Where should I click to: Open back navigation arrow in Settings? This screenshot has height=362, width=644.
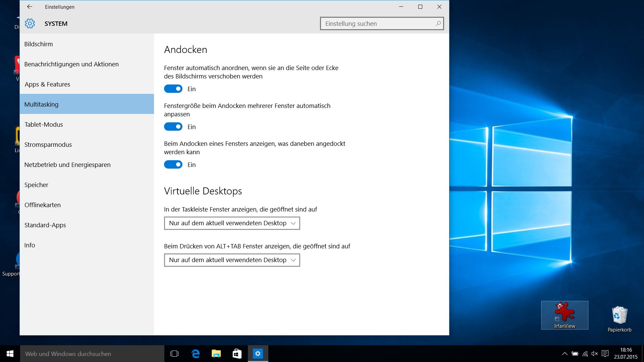click(29, 7)
